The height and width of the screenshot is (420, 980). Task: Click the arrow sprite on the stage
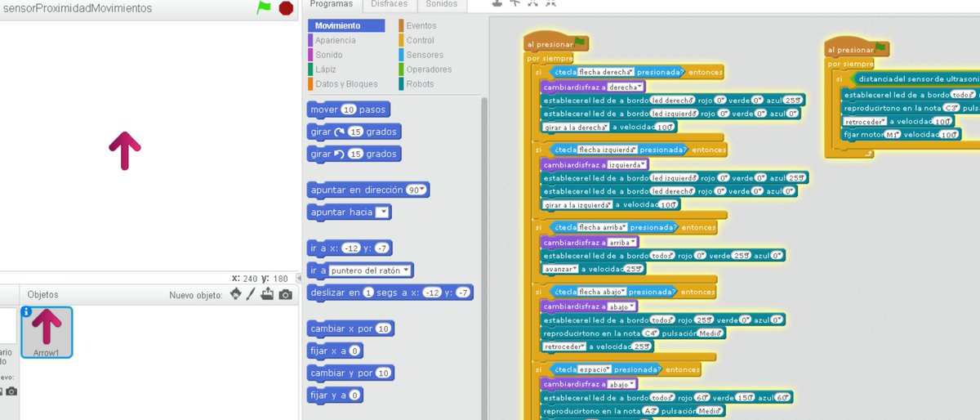point(124,151)
